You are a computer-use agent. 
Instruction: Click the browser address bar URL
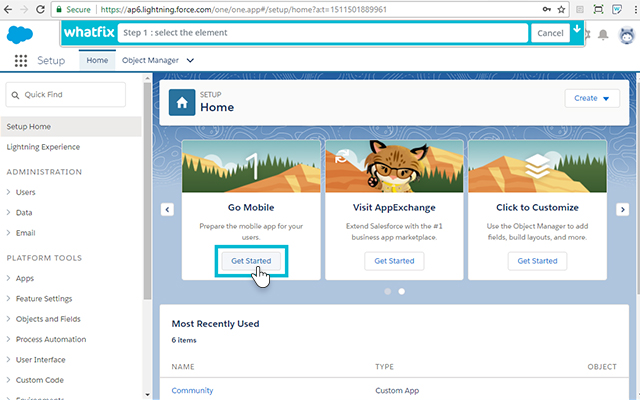click(x=244, y=9)
